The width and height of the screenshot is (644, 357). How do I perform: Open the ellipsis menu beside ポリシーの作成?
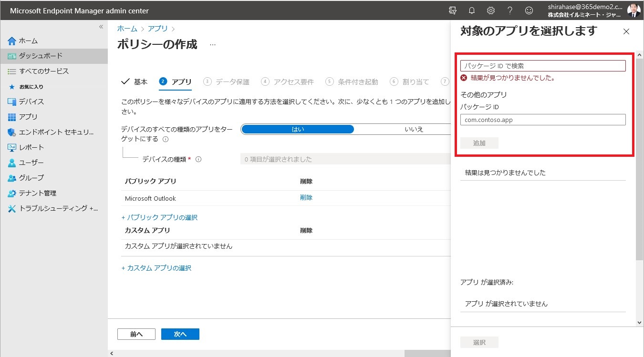213,45
